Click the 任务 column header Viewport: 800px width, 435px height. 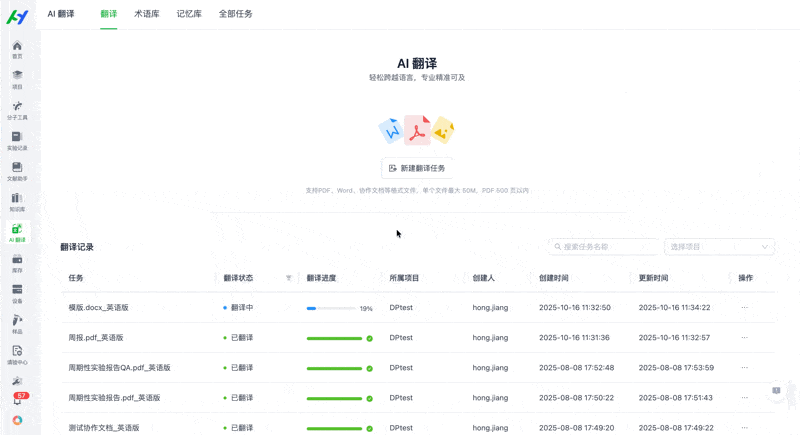[x=76, y=278]
